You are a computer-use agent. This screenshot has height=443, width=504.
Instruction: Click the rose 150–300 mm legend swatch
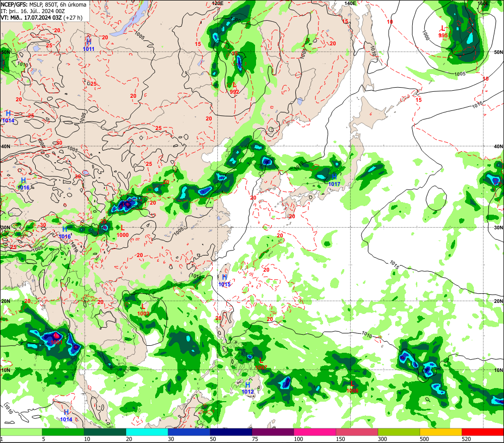coord(357,432)
